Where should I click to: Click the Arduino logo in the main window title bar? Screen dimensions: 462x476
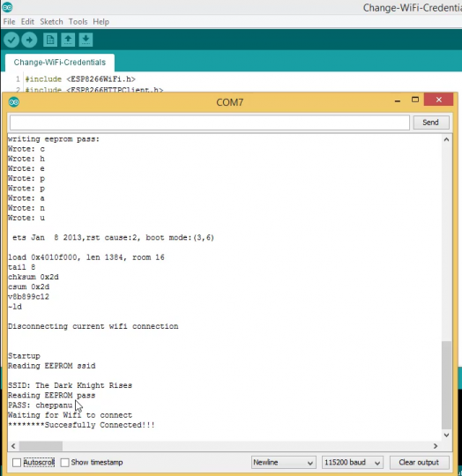pos(7,7)
